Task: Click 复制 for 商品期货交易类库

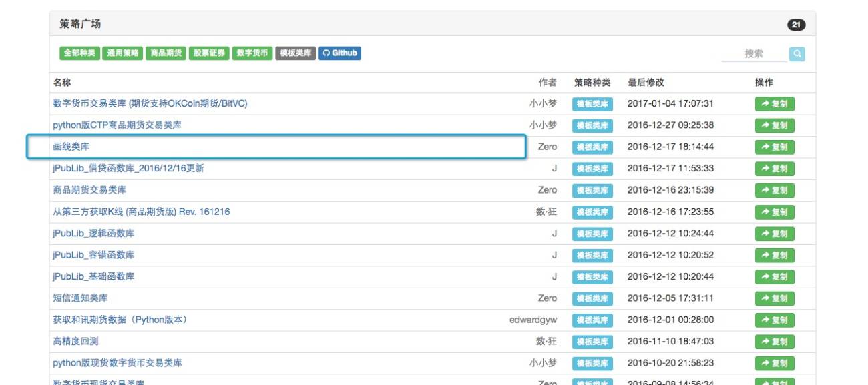Action: point(775,191)
